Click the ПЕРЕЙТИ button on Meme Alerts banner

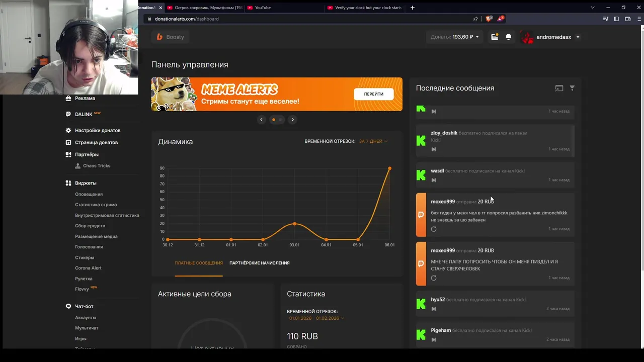tap(373, 94)
